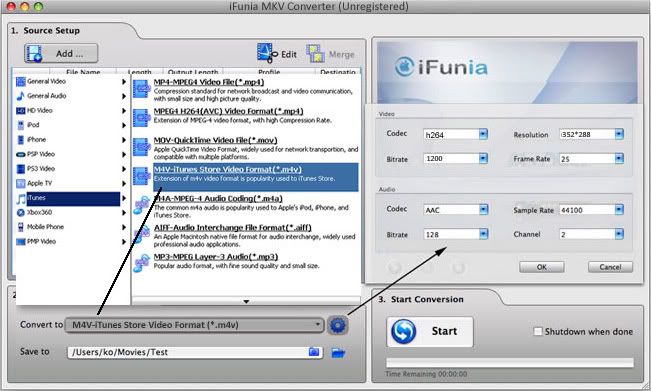Click the General Video category icon

(x=21, y=81)
